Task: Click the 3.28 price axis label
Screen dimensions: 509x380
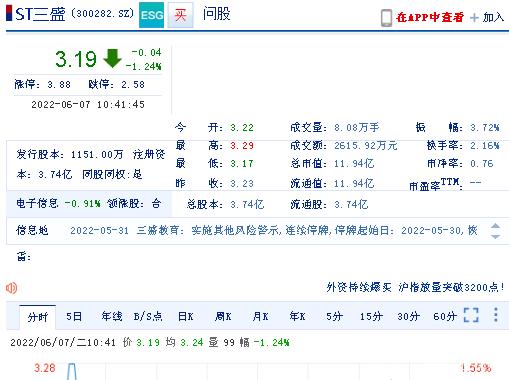Action: (45, 368)
